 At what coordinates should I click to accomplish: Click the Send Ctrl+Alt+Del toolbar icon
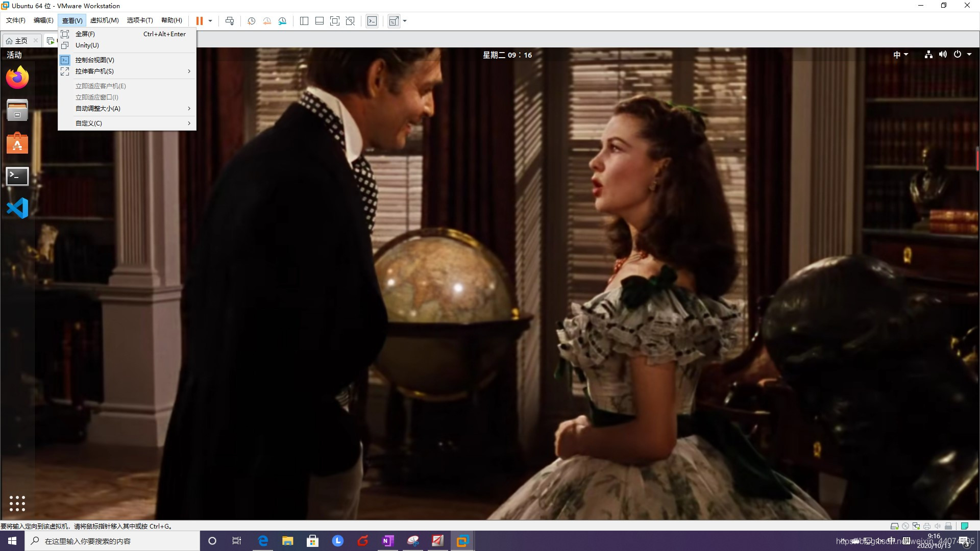point(230,21)
